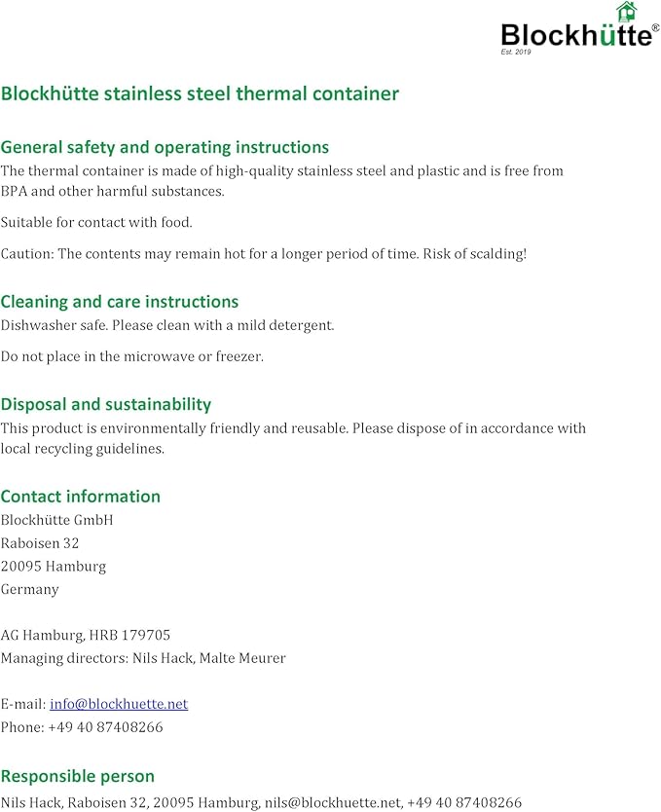This screenshot has width=661, height=812.
Task: Click the Blockhütte logo
Action: [574, 35]
